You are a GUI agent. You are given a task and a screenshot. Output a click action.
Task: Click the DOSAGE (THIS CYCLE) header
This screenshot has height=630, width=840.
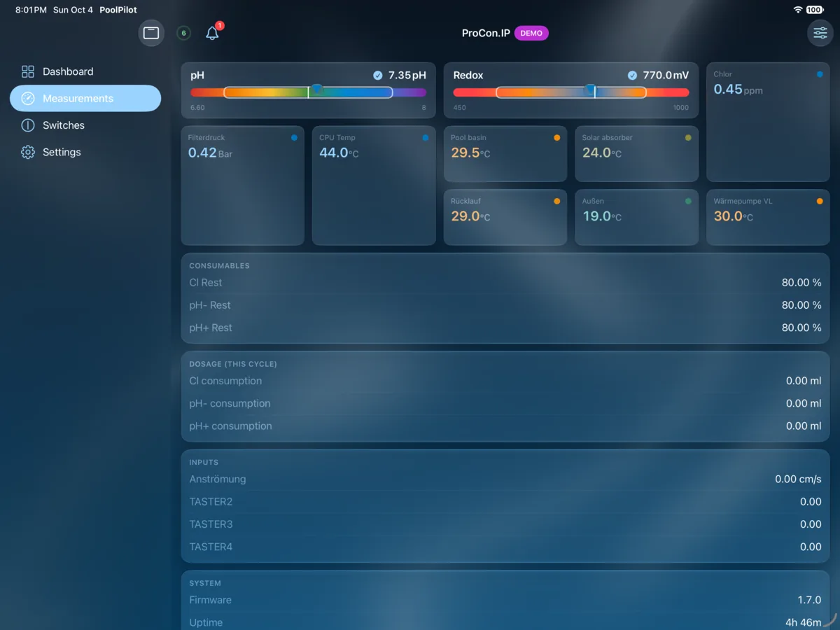click(233, 364)
